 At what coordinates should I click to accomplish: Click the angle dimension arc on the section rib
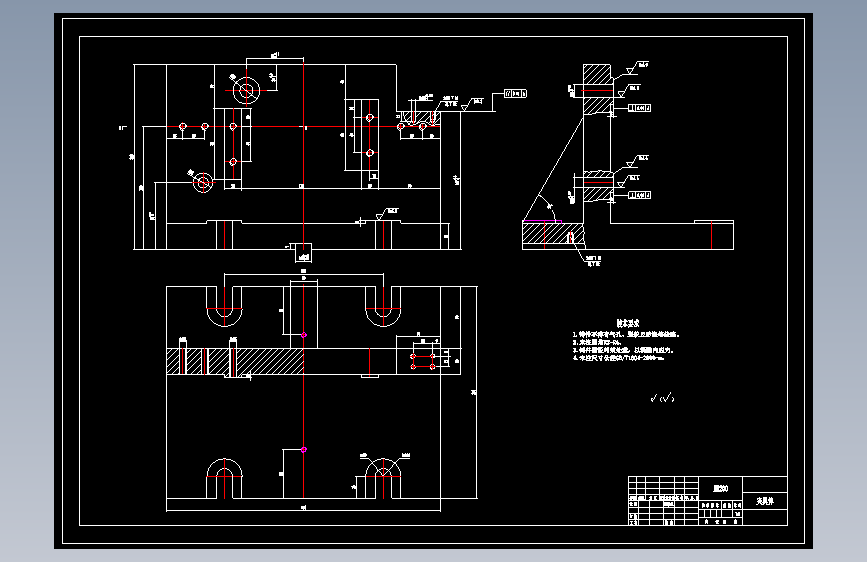click(x=547, y=206)
